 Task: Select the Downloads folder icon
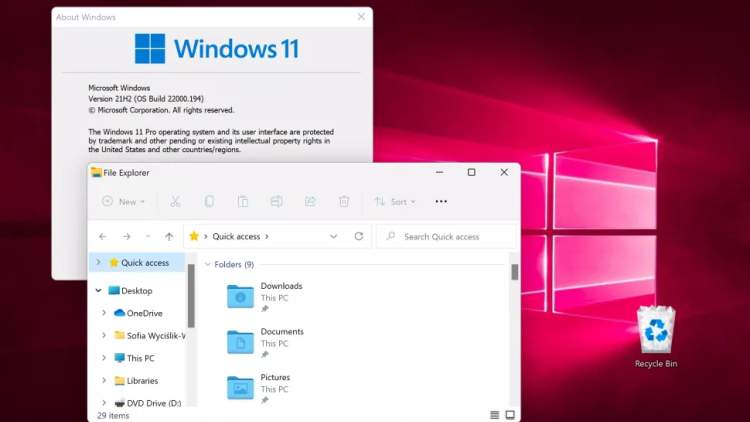click(240, 297)
